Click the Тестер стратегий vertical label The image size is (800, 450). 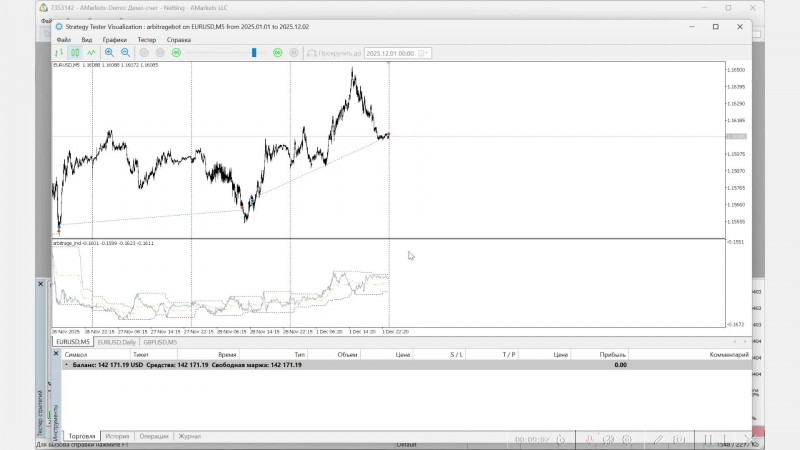[x=40, y=413]
